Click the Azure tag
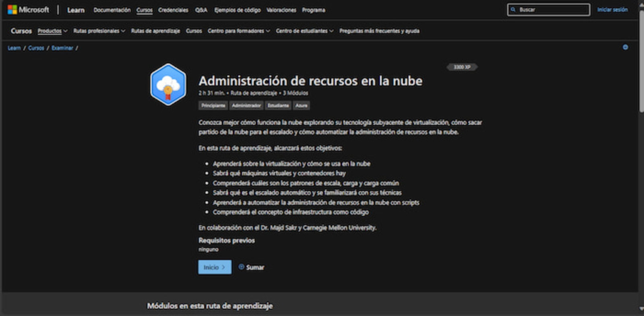The height and width of the screenshot is (316, 644). pyautogui.click(x=301, y=105)
